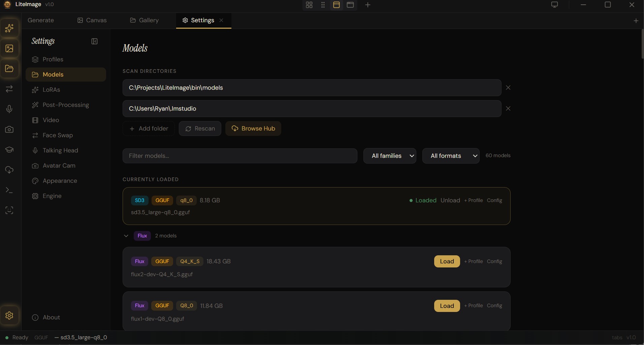
Task: Collapse the Flux models group
Action: [126, 236]
